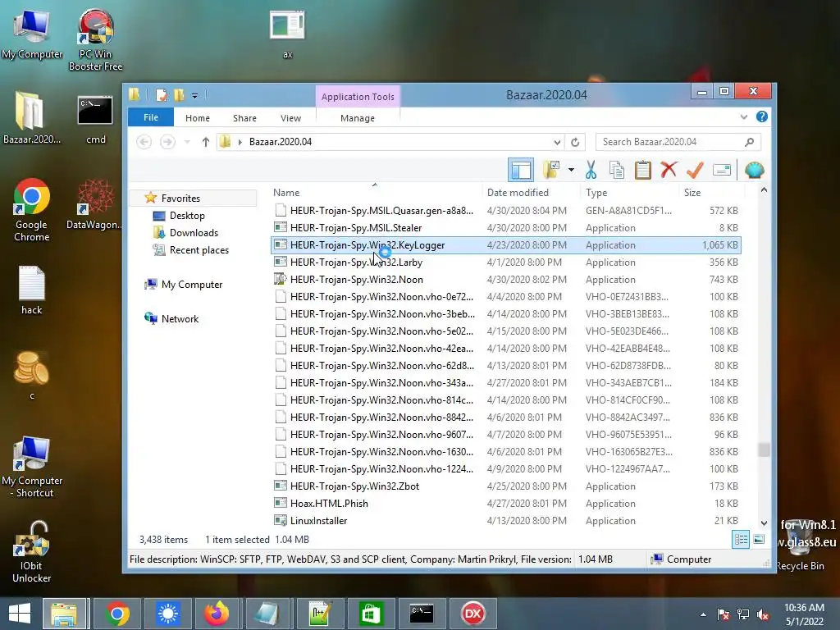Screen dimensions: 840x630
Task: Open the recent locations dropdown arrow
Action: [187, 142]
